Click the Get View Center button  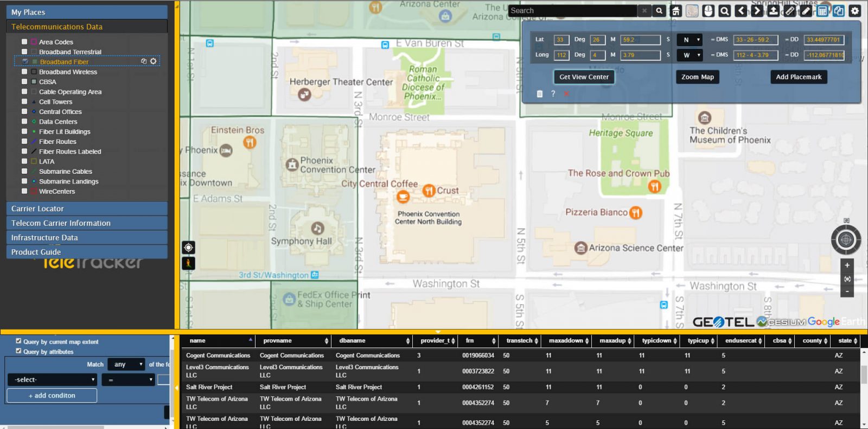pyautogui.click(x=584, y=77)
